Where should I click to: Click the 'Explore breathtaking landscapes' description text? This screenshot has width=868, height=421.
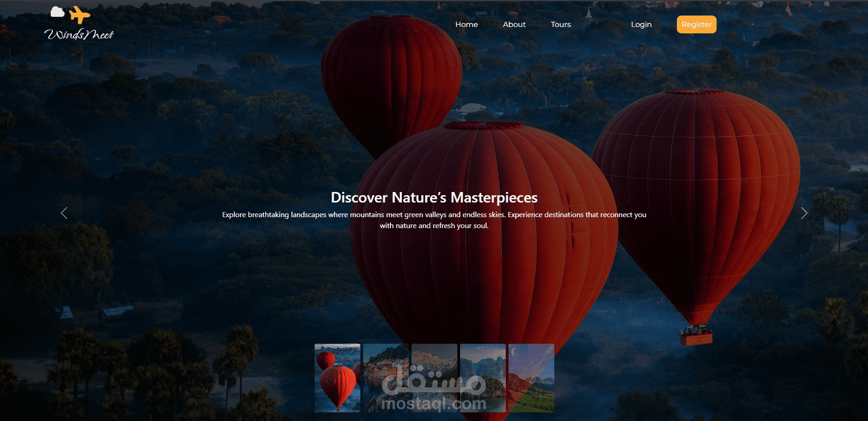point(434,220)
